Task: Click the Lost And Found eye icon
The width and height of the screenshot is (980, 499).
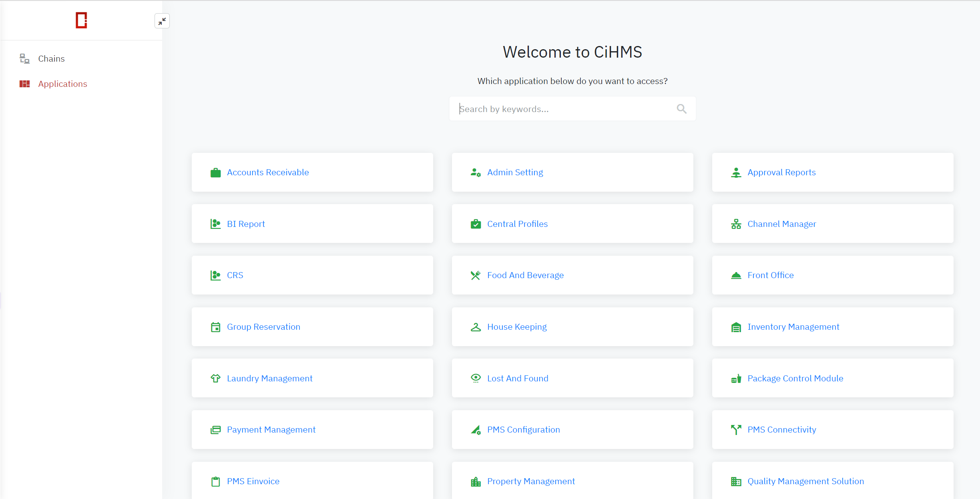Action: click(x=476, y=378)
